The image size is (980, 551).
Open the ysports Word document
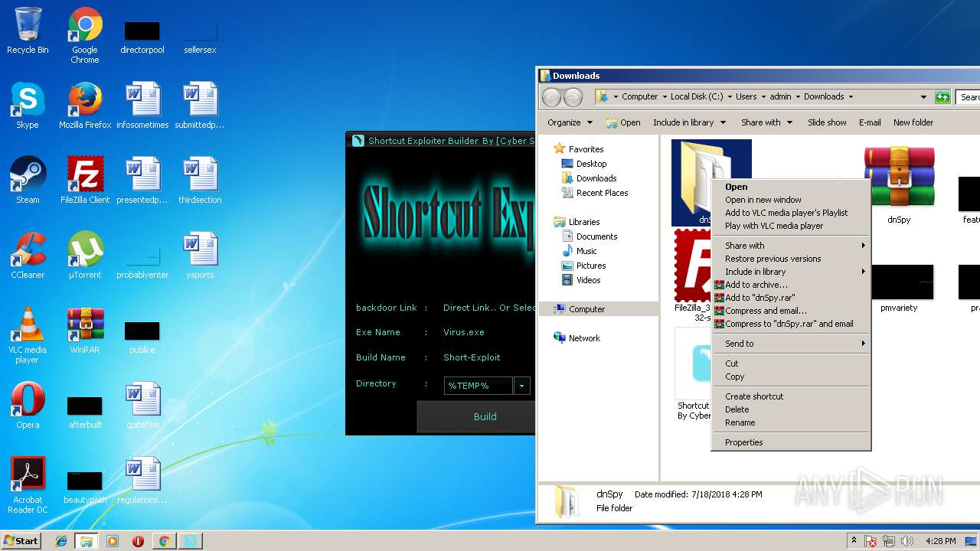(200, 256)
